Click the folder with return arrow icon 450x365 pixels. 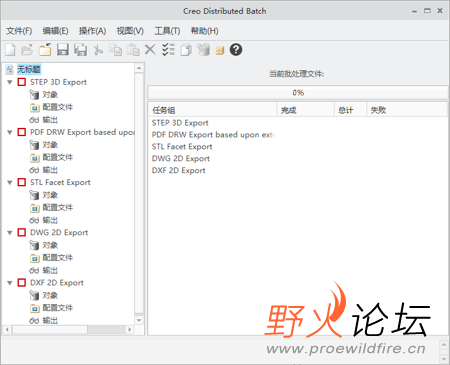(45, 50)
